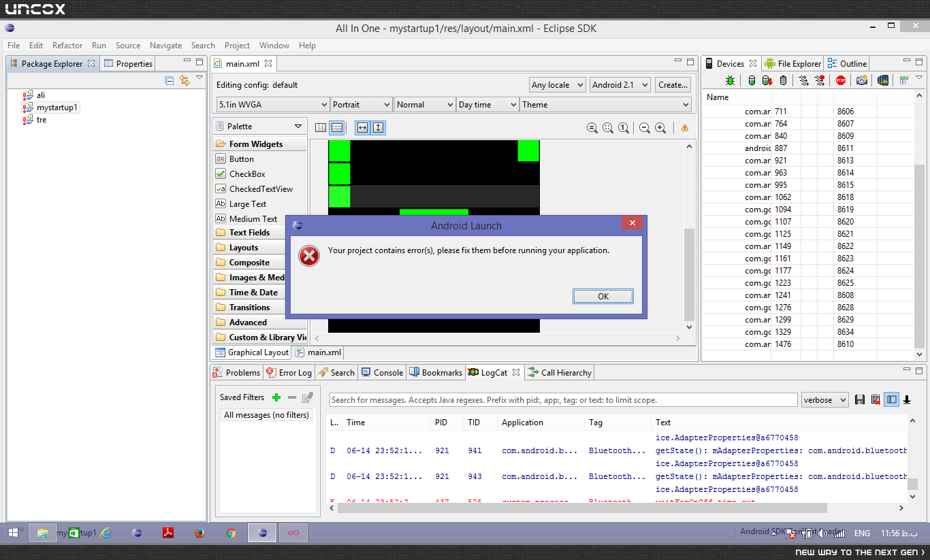Click the LogCat search messages field
The width and height of the screenshot is (930, 560).
coord(563,400)
